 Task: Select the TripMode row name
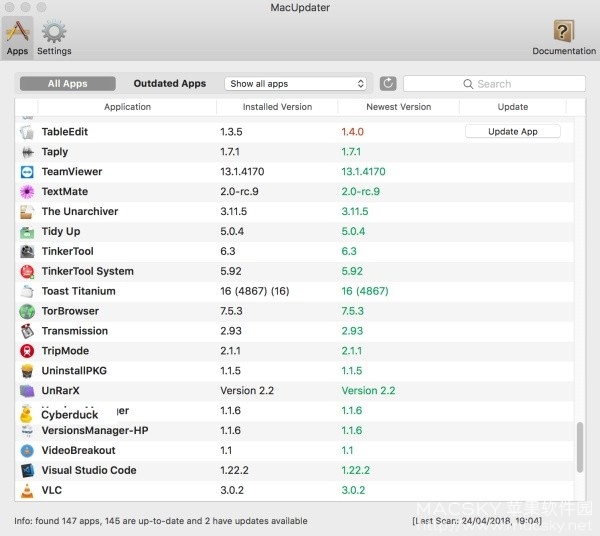click(65, 351)
